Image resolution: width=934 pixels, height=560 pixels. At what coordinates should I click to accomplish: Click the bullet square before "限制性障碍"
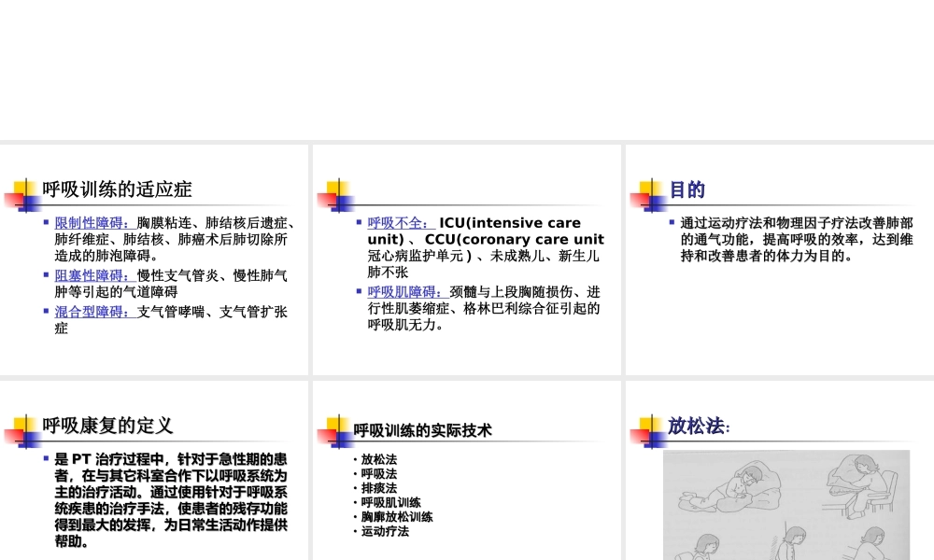pyautogui.click(x=46, y=223)
